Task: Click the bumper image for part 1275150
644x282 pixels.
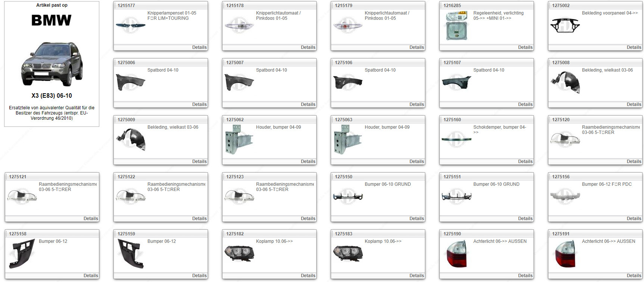Action: click(x=348, y=197)
